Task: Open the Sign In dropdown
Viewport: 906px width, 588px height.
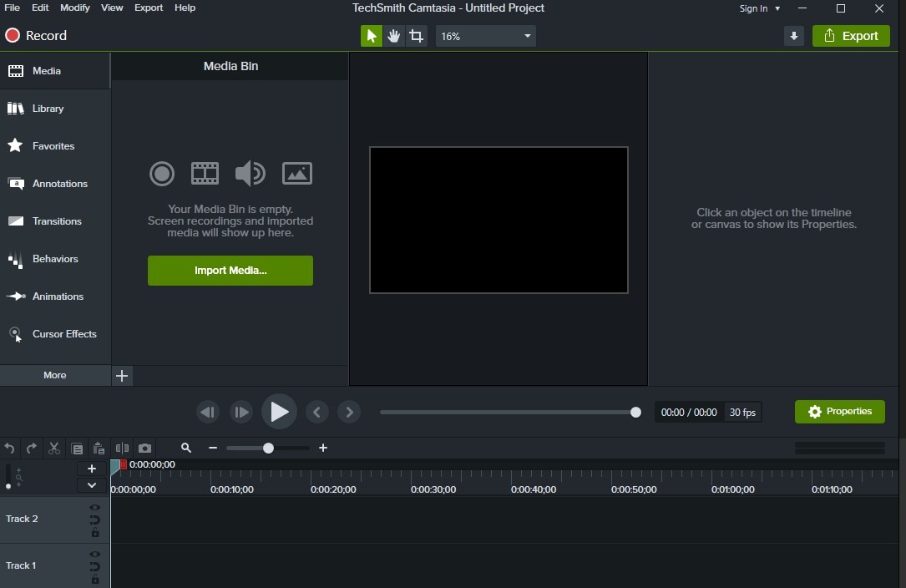Action: pos(760,8)
